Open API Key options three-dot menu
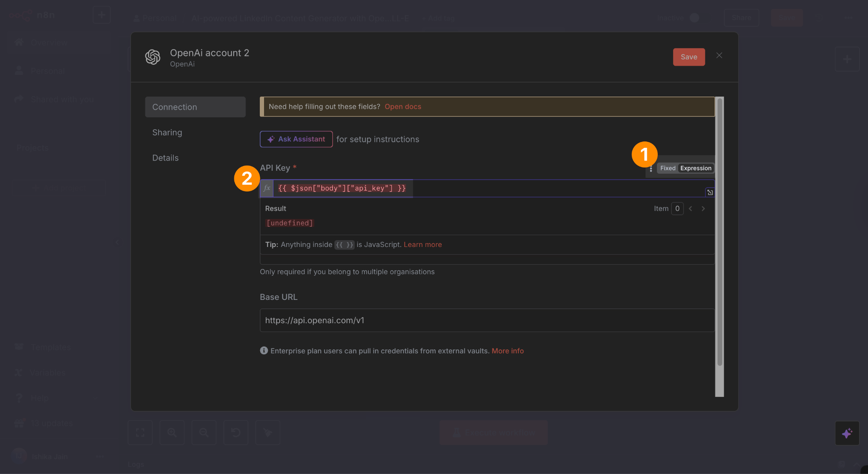This screenshot has width=868, height=474. click(651, 169)
